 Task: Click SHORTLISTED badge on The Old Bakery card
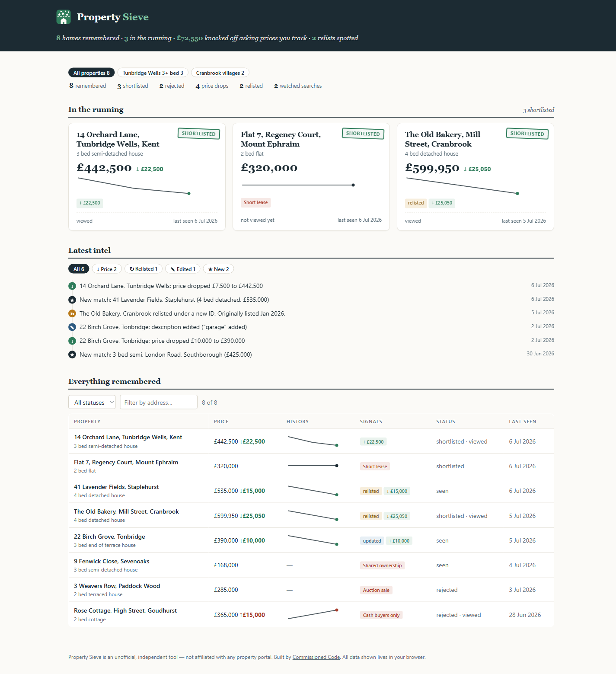pos(527,134)
